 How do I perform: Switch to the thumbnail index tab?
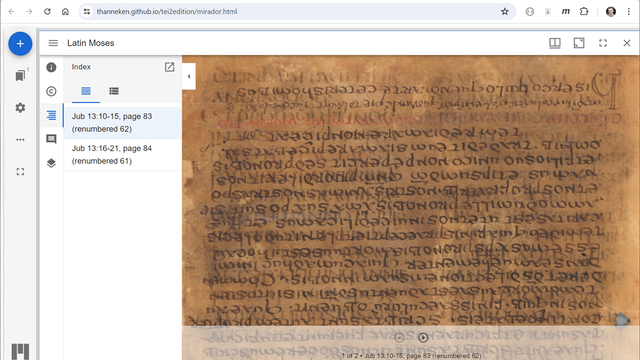point(86,91)
